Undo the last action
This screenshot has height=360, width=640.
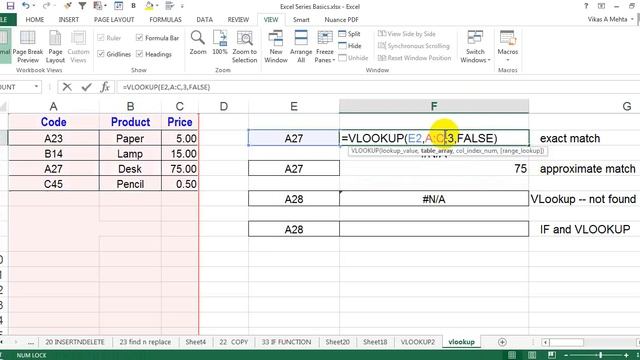[26, 6]
